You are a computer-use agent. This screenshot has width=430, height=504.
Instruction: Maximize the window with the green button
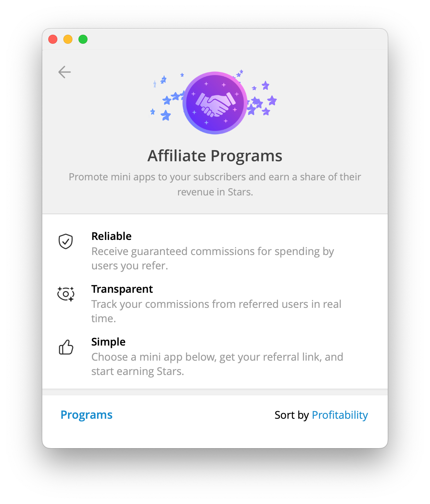[83, 39]
